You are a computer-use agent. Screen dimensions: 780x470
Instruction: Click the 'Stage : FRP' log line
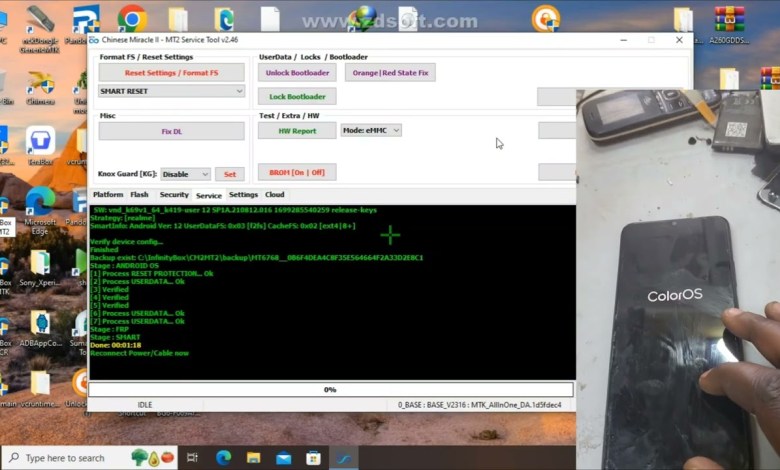coord(109,329)
